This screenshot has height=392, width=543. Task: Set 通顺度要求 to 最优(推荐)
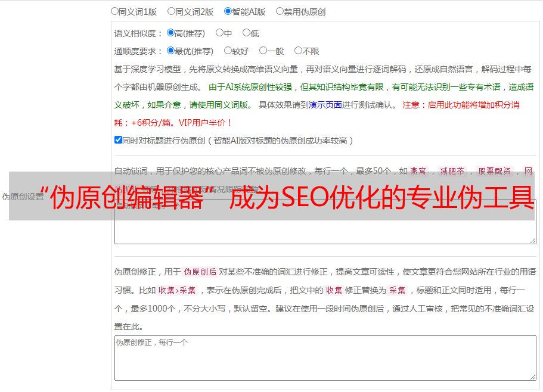(x=170, y=51)
